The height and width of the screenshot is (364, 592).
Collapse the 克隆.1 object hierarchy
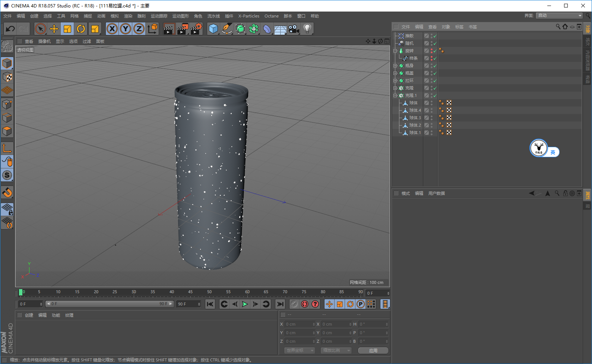[395, 95]
